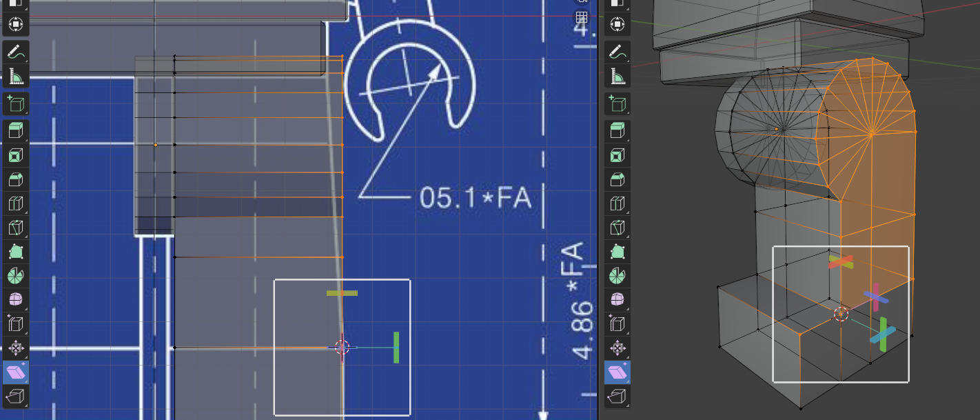Activate the Spin tool
The image size is (980, 420).
point(15,276)
